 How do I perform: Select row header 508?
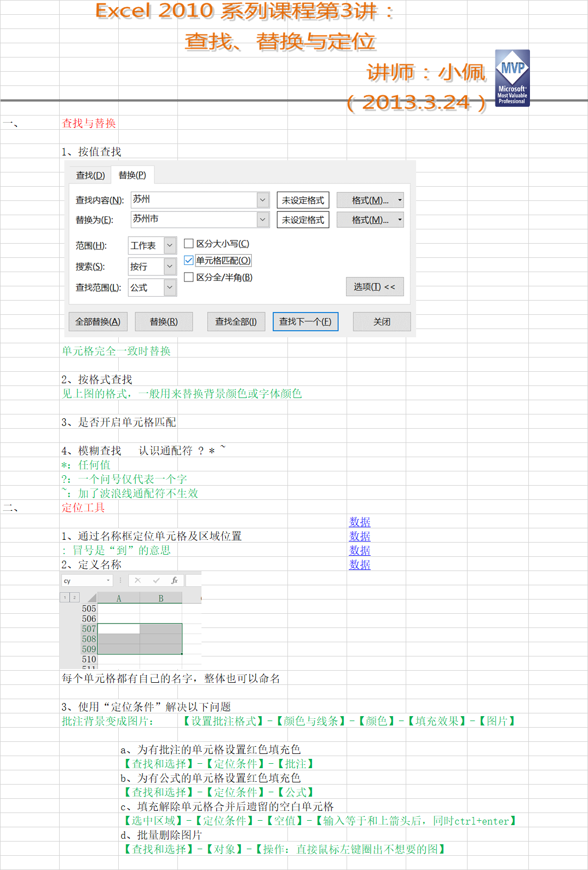(x=89, y=639)
